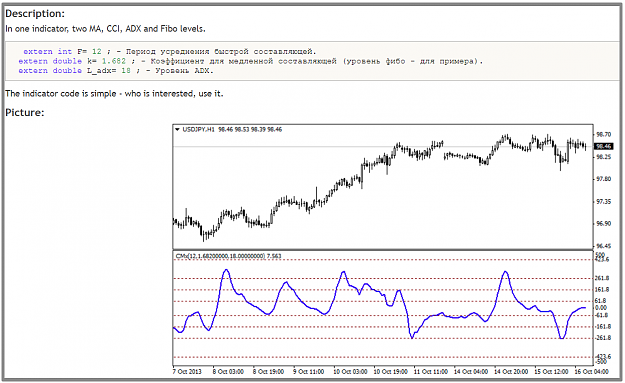The height and width of the screenshot is (383, 625).
Task: Select the time axis label 10 Oct 19:00
Action: click(x=390, y=371)
